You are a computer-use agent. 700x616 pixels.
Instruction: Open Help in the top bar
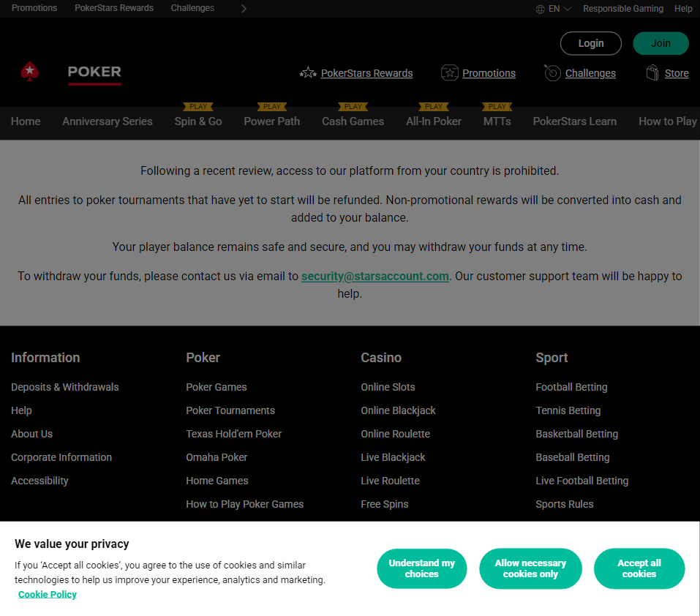click(x=683, y=9)
